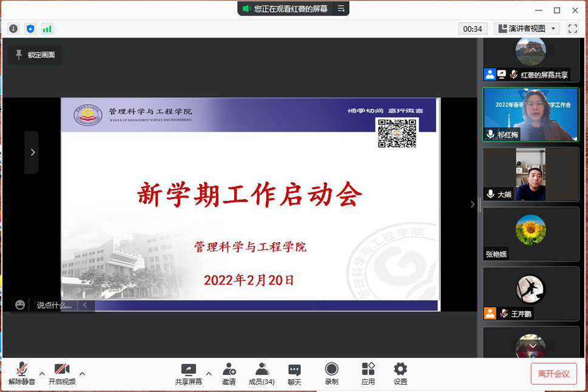The image size is (588, 392).
Task: Expand audio options arrow beside mute
Action: (x=42, y=373)
